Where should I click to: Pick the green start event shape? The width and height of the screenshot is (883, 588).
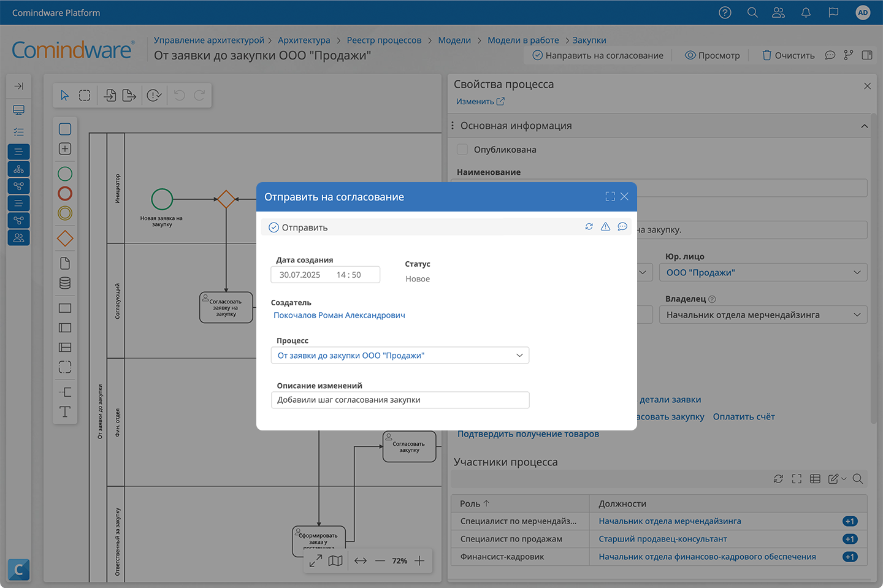tap(65, 174)
